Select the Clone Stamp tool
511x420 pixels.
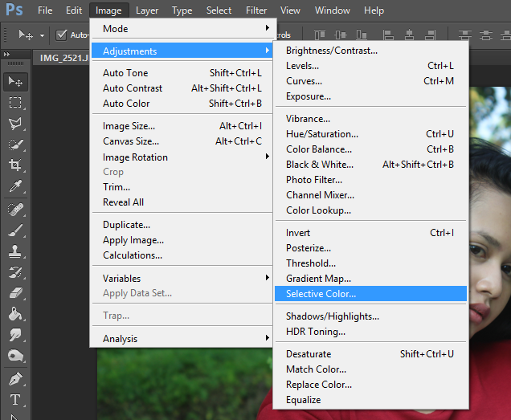click(x=15, y=251)
